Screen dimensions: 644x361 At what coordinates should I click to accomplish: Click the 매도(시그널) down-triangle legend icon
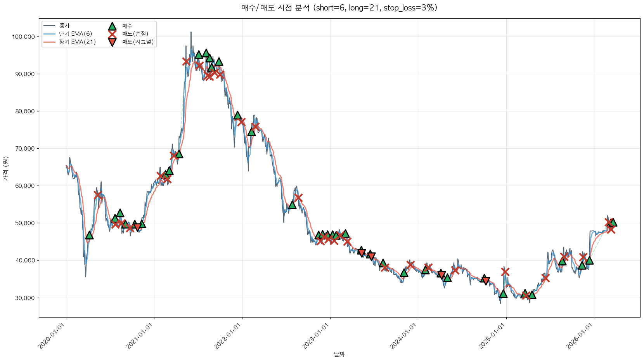coord(112,42)
